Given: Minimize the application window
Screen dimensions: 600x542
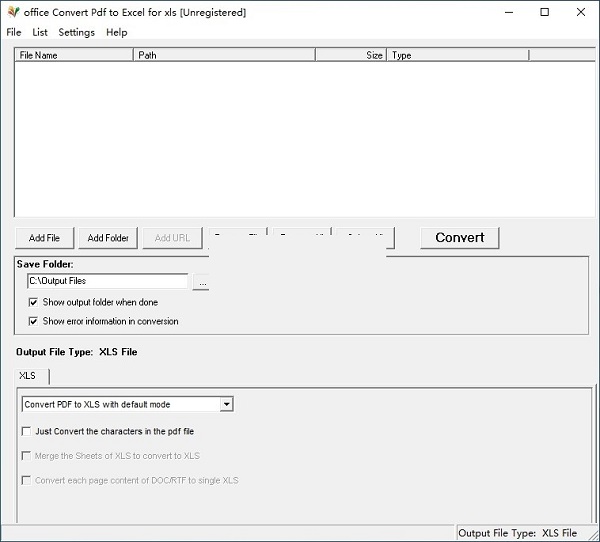Looking at the screenshot, I should (509, 12).
